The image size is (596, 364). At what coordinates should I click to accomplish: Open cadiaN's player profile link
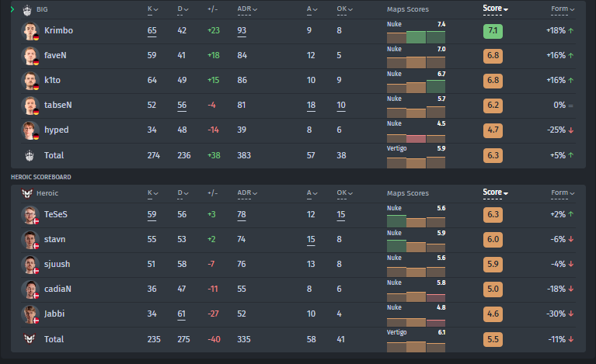(x=58, y=289)
